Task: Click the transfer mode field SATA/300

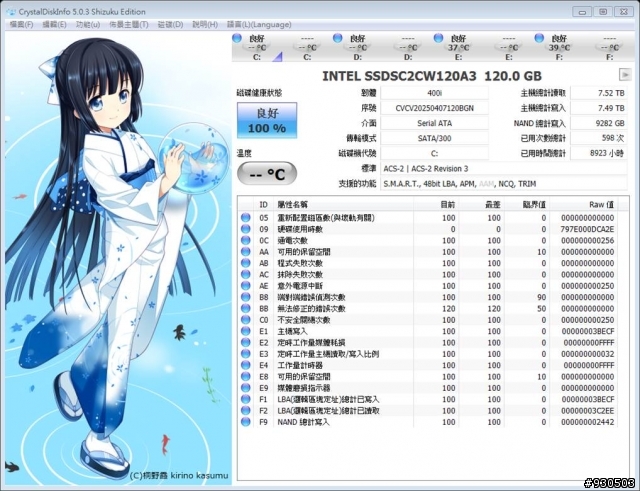Action: pos(434,138)
